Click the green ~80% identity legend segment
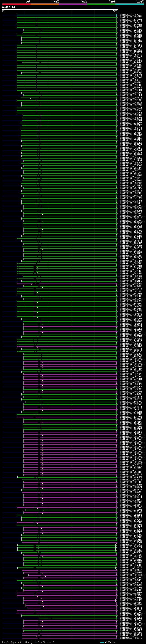 coord(101,4)
